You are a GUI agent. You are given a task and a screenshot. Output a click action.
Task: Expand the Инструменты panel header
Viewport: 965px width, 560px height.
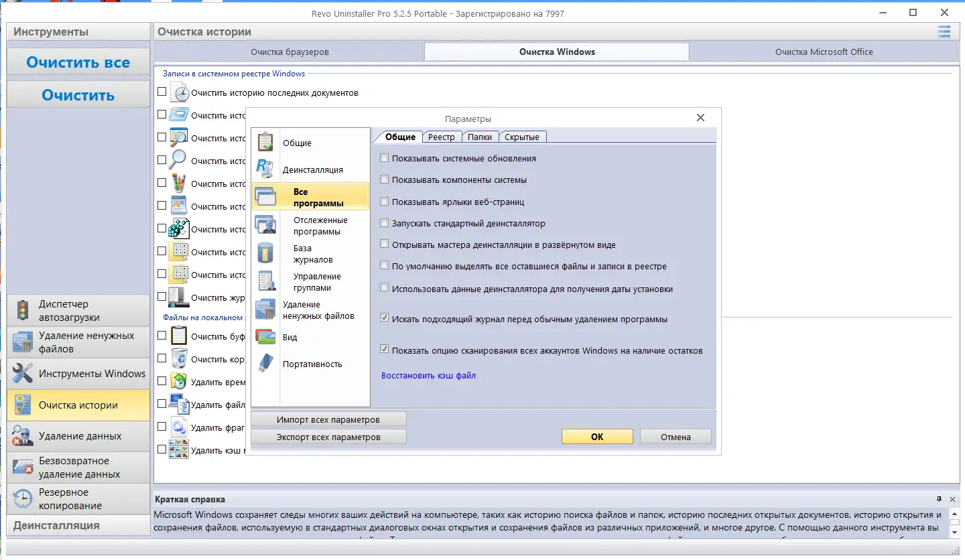78,31
